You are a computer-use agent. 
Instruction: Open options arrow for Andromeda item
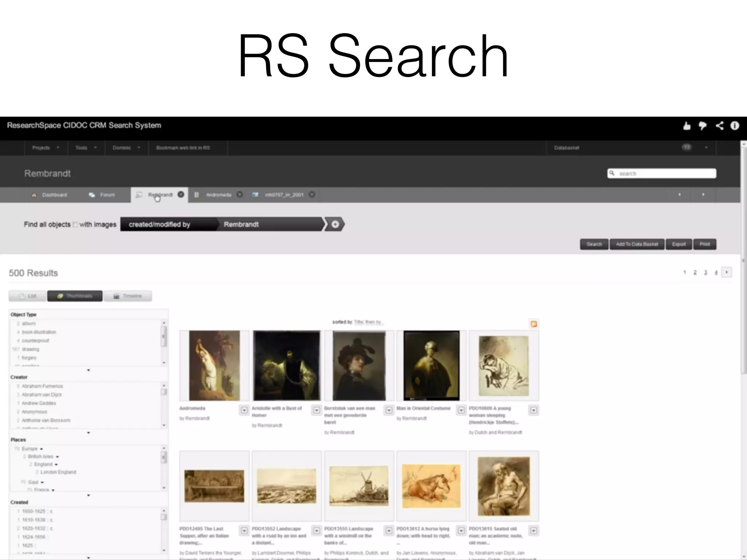coord(244,410)
